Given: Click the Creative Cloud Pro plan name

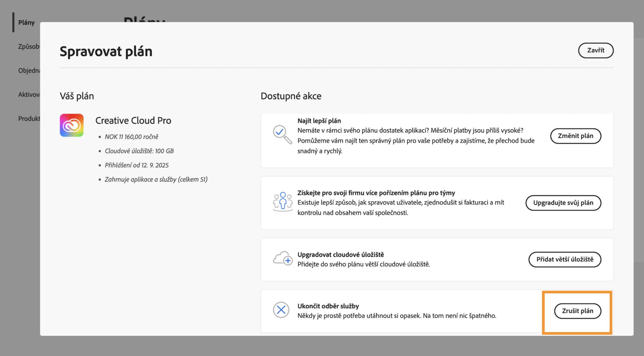Looking at the screenshot, I should point(133,120).
